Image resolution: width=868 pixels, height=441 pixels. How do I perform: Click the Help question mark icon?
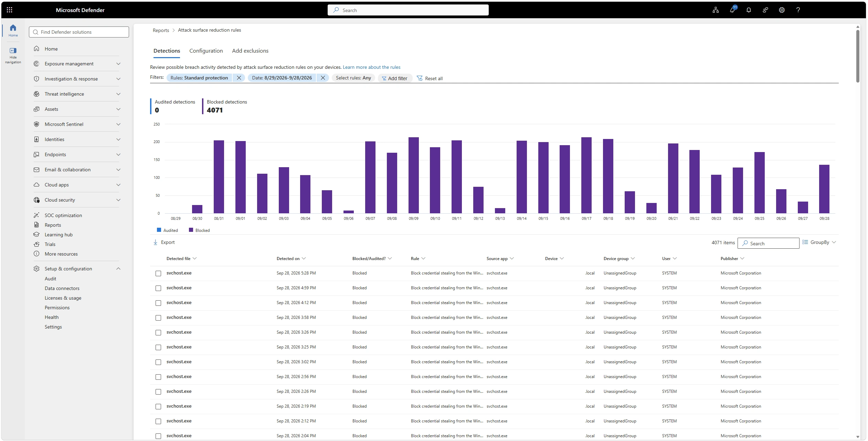[x=798, y=10]
